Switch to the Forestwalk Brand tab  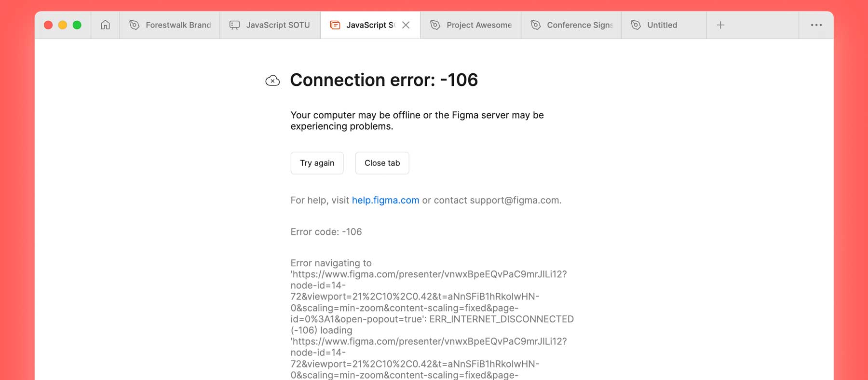point(170,25)
